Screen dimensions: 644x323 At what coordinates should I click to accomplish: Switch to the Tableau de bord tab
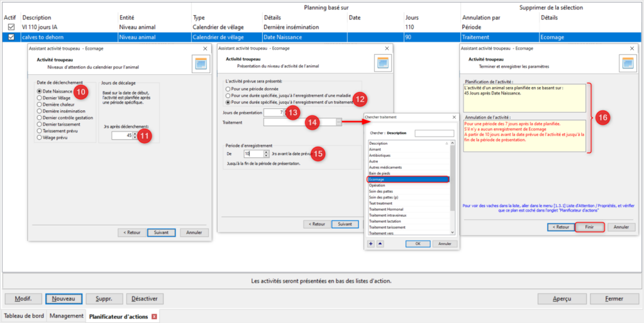click(x=23, y=316)
